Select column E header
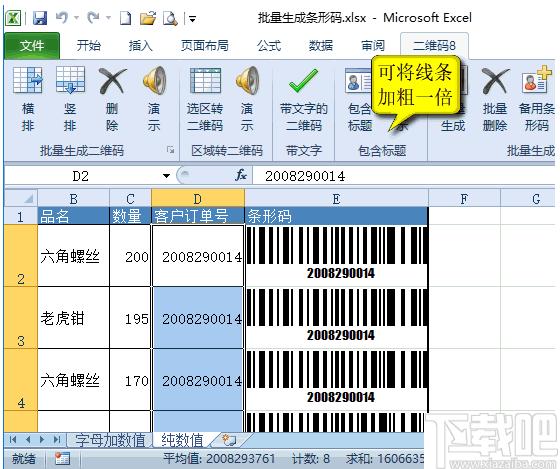Viewport: 560px width, 469px height. click(x=336, y=199)
